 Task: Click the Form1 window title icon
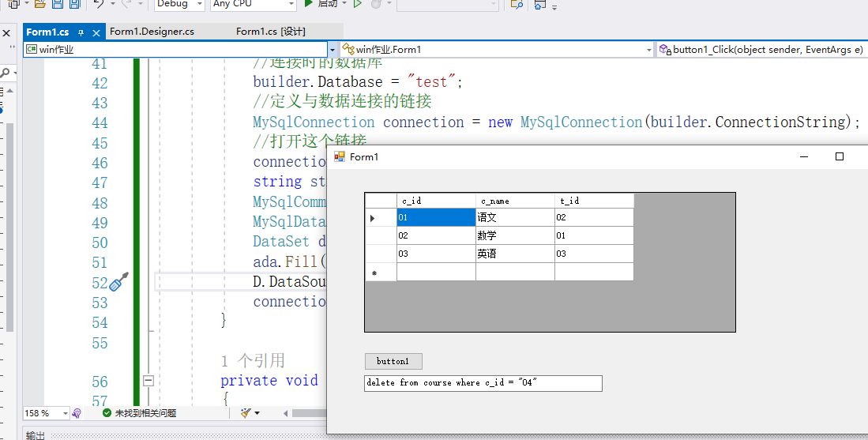click(x=340, y=156)
